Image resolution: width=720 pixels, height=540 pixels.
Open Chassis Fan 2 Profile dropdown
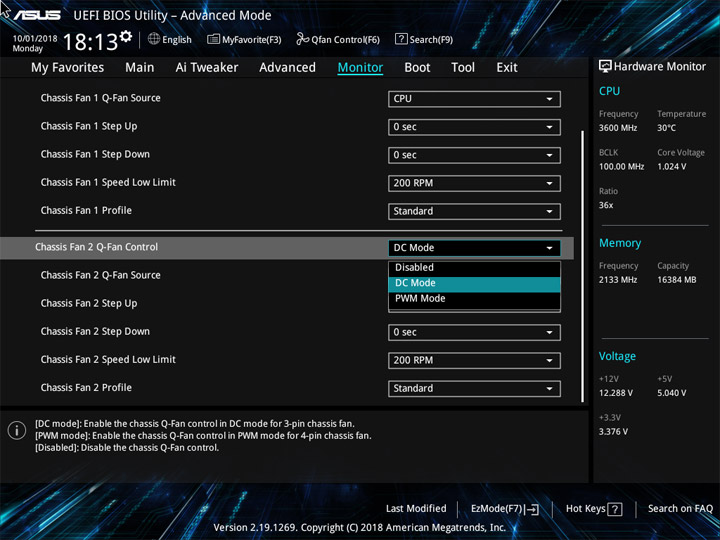pyautogui.click(x=474, y=388)
